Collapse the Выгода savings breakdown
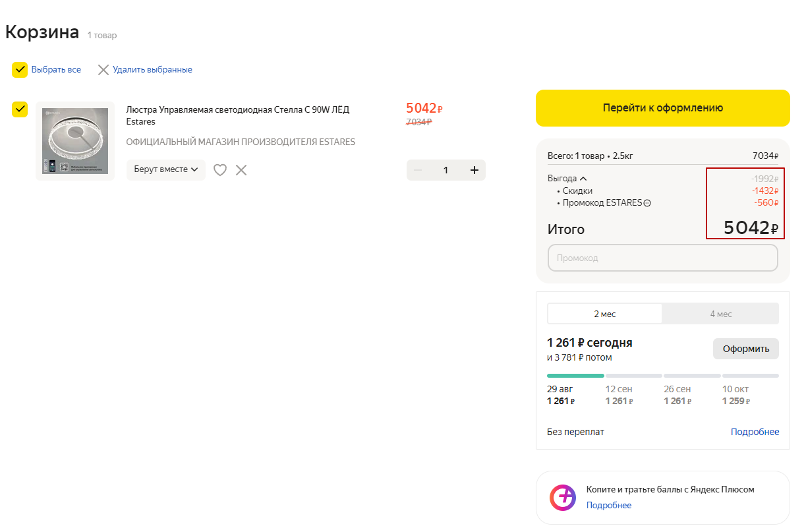Image resolution: width=806 pixels, height=532 pixels. click(583, 179)
